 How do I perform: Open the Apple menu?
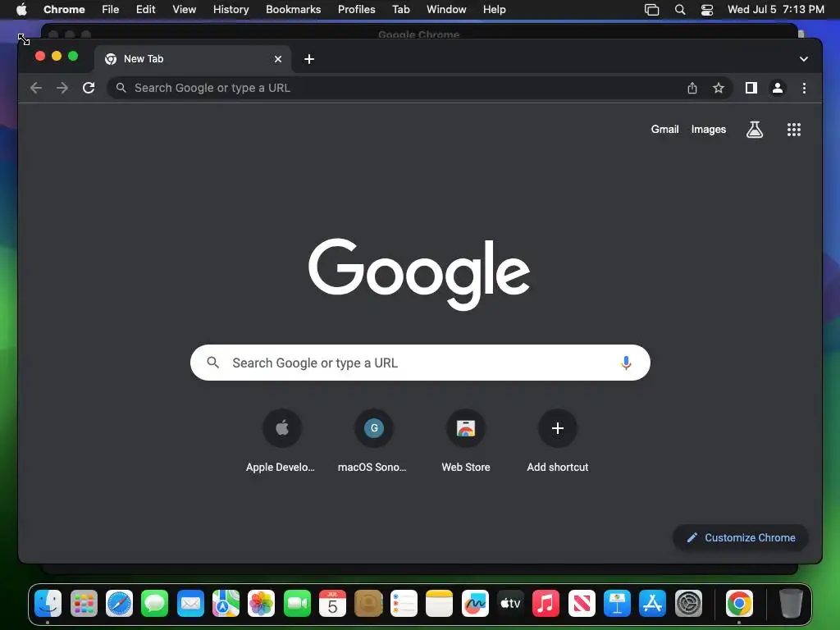(x=21, y=9)
